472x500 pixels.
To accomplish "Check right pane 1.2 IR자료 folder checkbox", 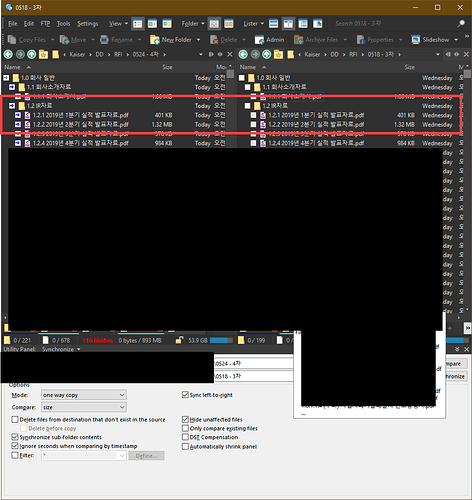I will click(247, 106).
